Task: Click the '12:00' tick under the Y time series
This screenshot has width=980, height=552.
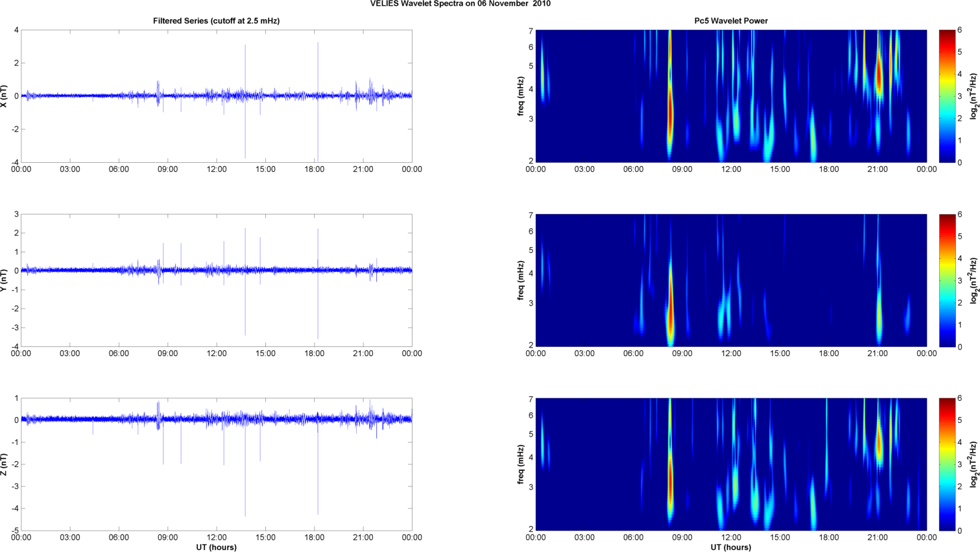Action: [217, 354]
